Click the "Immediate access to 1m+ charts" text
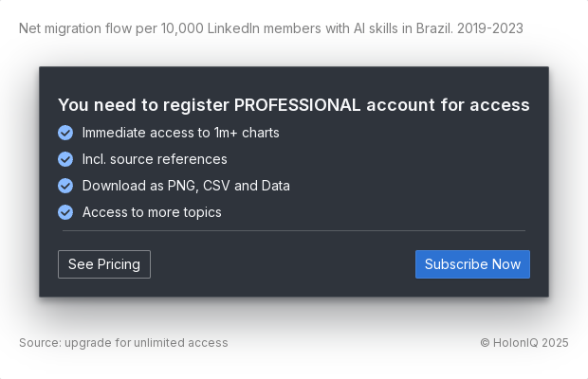This screenshot has width=588, height=379. tap(180, 133)
